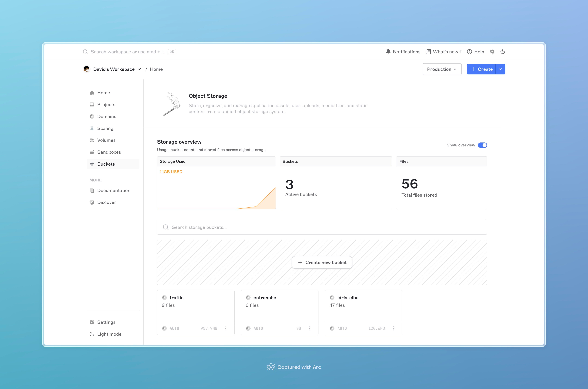Open the top bar settings gear icon
This screenshot has height=389, width=588.
click(492, 52)
